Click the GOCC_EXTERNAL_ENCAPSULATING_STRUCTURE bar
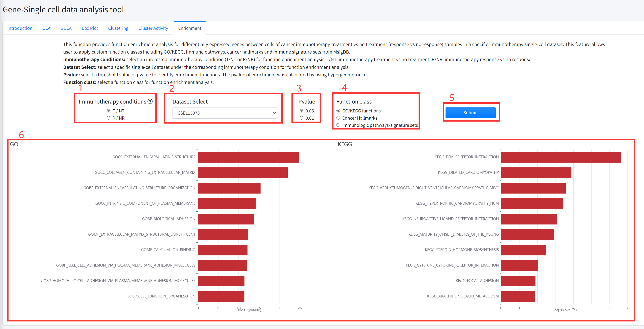644x329 pixels. pos(248,157)
